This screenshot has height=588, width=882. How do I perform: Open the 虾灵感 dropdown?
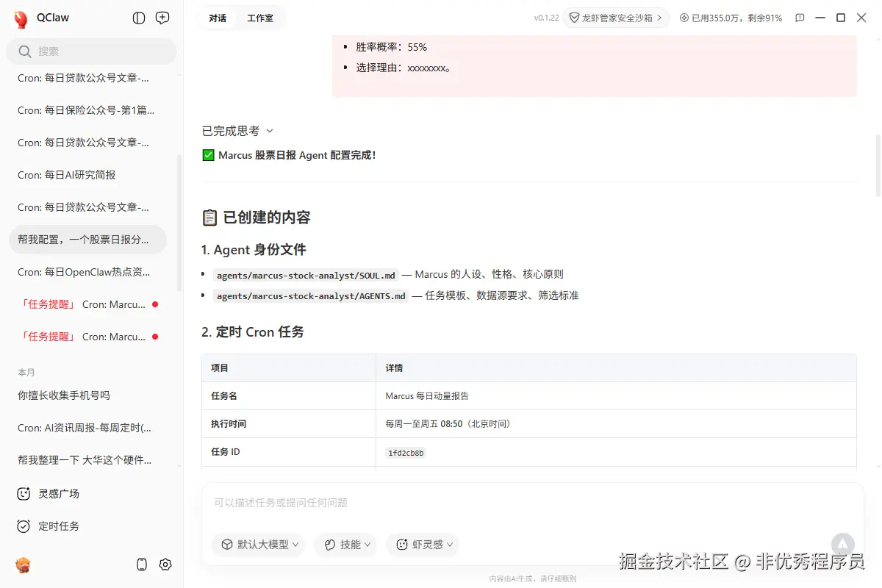[x=423, y=545]
